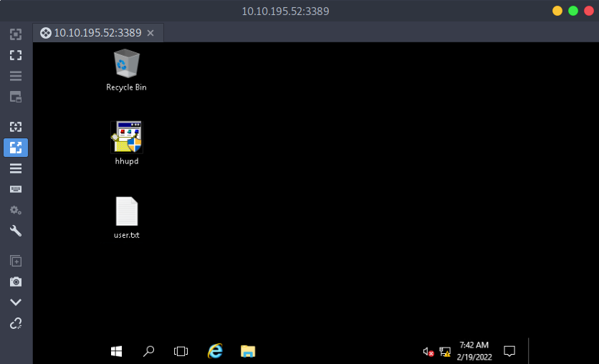Open the three-line menu below scaled mode

16,168
